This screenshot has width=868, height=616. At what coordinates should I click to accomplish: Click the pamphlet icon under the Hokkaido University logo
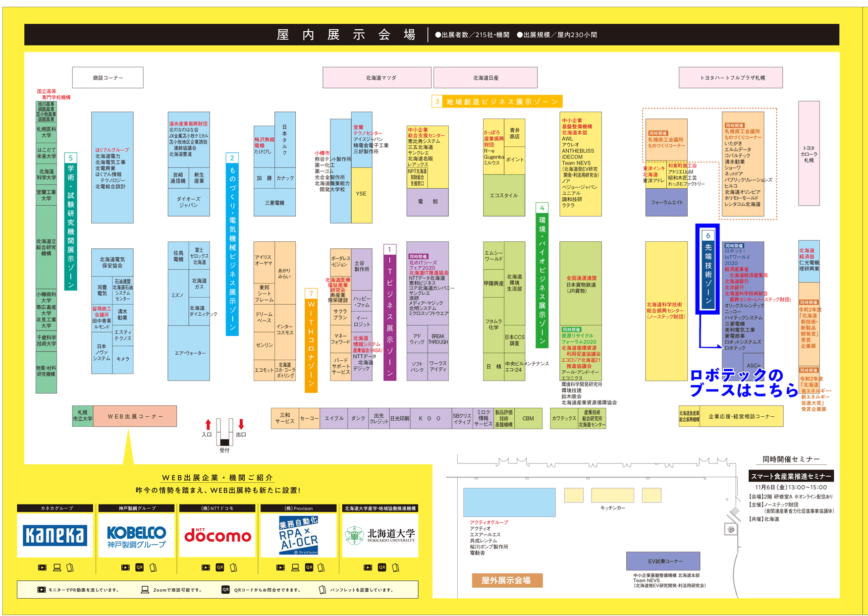(395, 567)
